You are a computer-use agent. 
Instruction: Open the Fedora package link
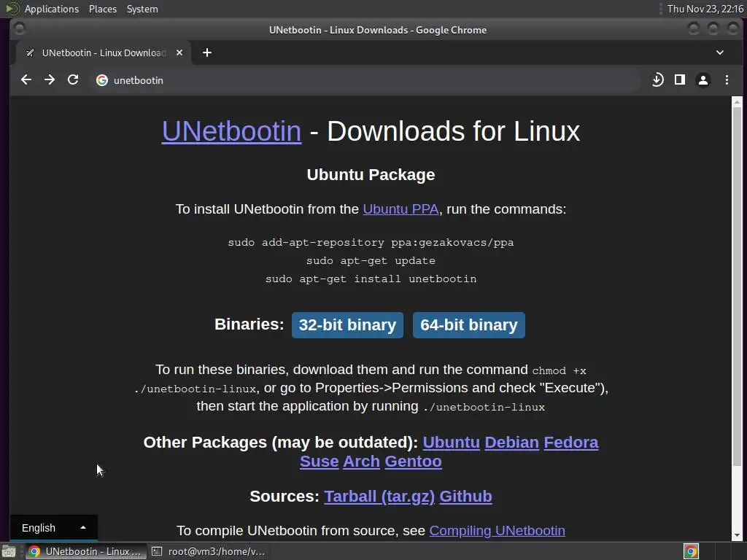[x=570, y=443]
